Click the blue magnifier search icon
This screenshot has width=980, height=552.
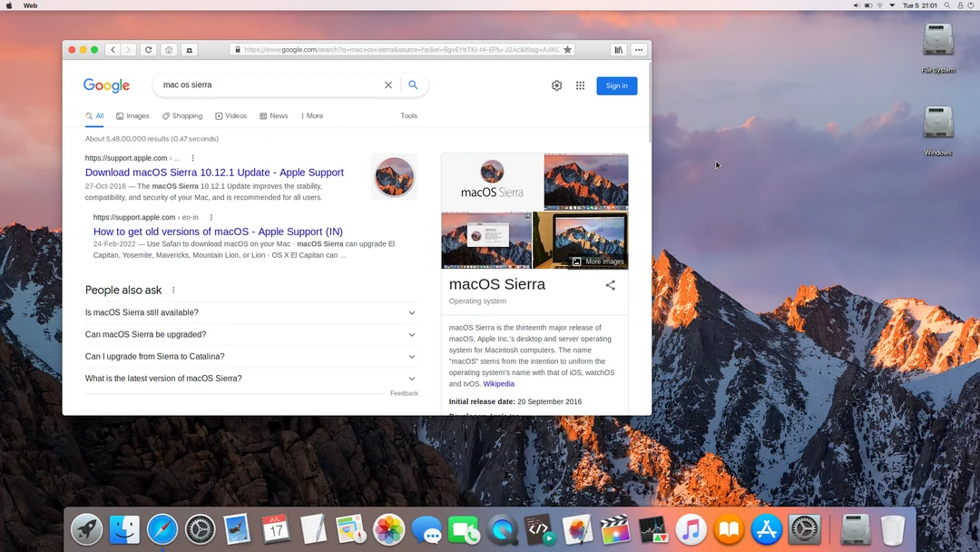click(413, 85)
